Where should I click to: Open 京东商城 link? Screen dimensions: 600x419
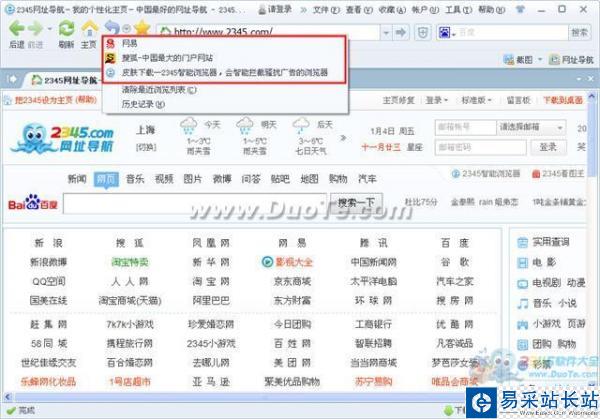tap(292, 282)
